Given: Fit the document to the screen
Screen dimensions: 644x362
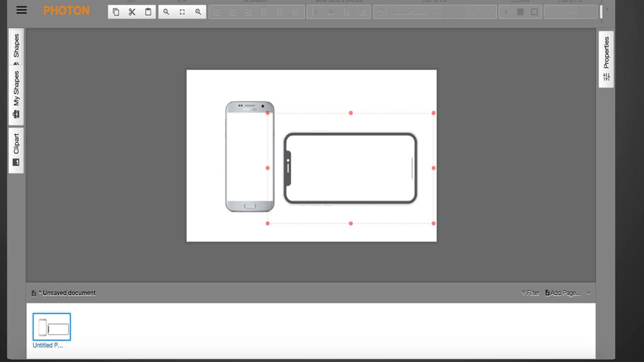Looking at the screenshot, I should (182, 12).
